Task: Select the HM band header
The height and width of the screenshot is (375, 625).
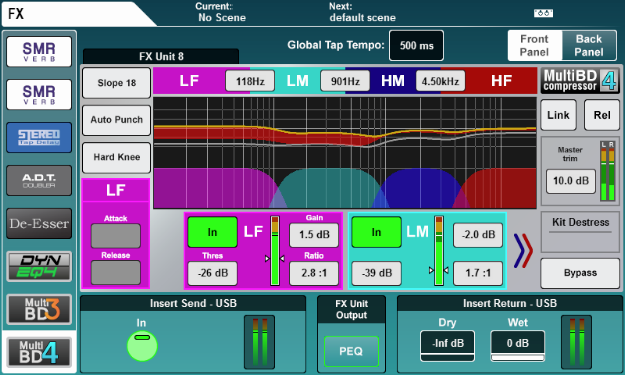Action: pos(393,81)
